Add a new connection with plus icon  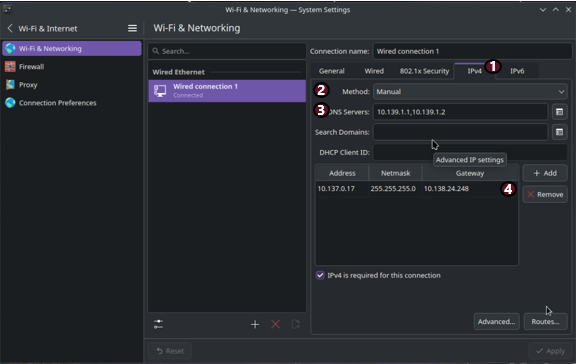tap(255, 324)
